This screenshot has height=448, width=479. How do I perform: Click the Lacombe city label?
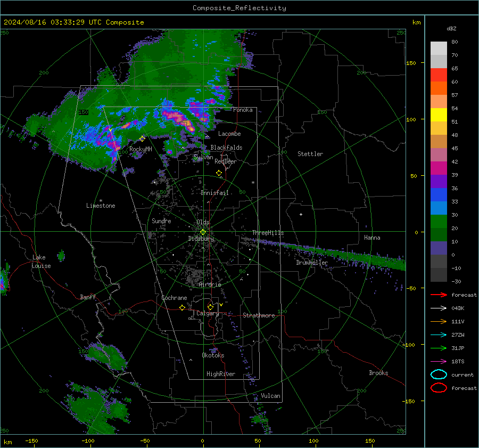tap(229, 134)
